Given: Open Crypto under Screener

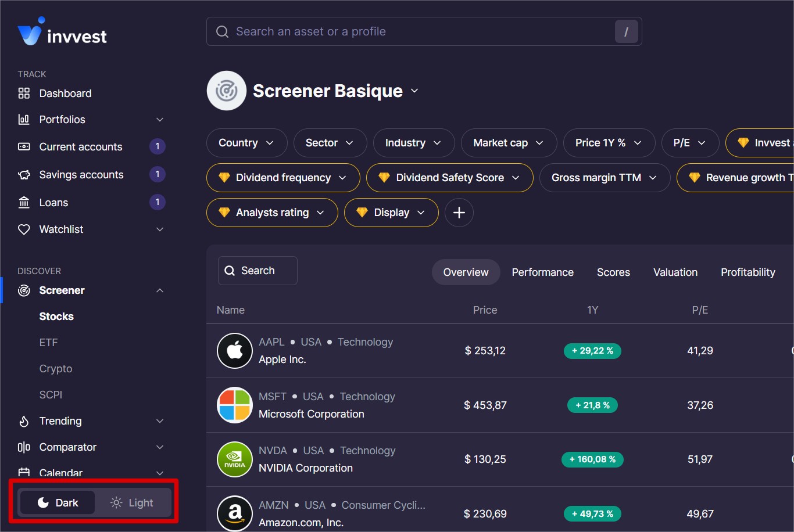Looking at the screenshot, I should (56, 369).
